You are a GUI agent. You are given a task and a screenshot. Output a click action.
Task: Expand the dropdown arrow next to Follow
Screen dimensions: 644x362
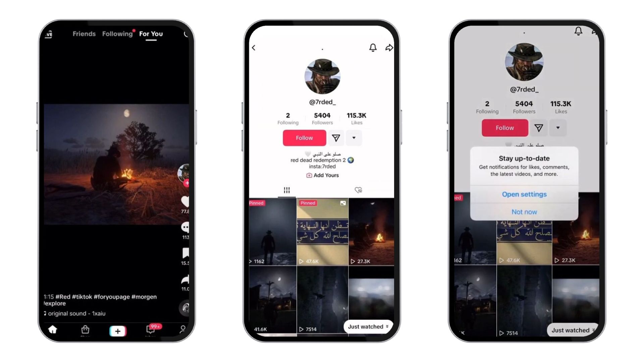354,138
